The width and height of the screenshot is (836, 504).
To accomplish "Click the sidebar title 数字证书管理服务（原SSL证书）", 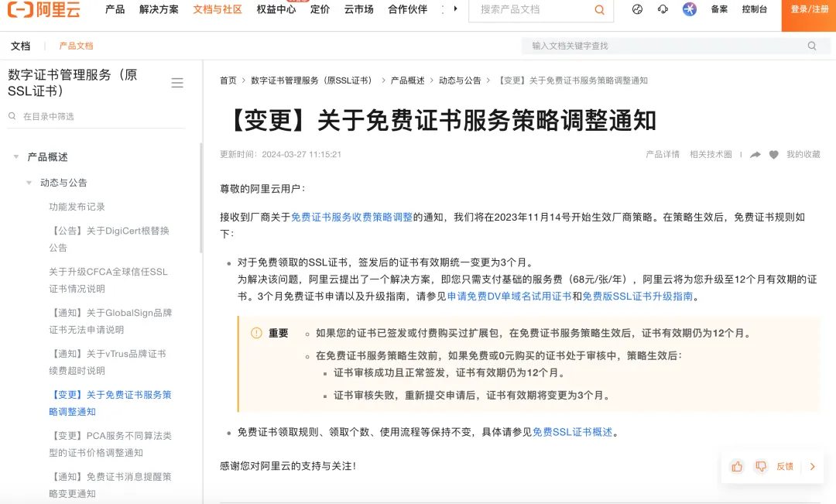I will (x=73, y=83).
